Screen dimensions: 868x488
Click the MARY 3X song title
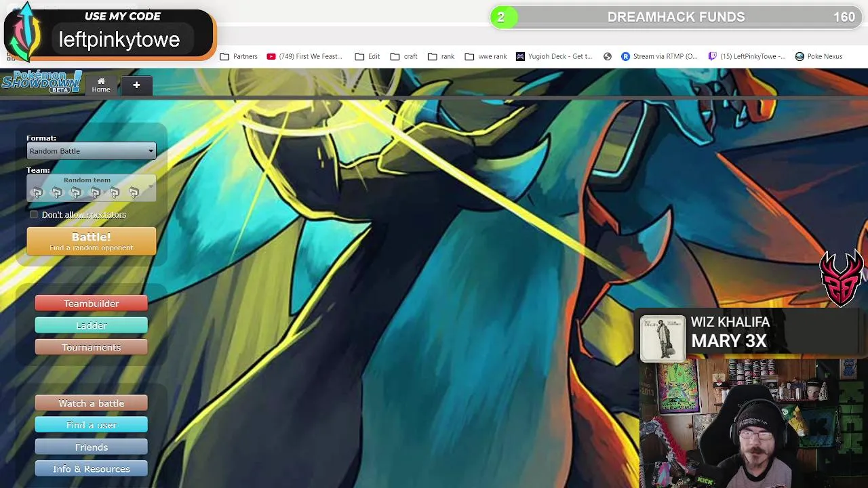(x=729, y=341)
